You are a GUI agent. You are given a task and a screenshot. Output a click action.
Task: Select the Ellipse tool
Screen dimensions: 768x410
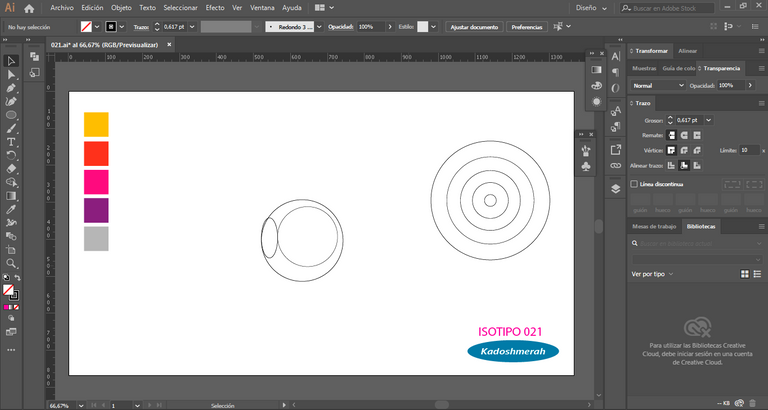coord(11,115)
